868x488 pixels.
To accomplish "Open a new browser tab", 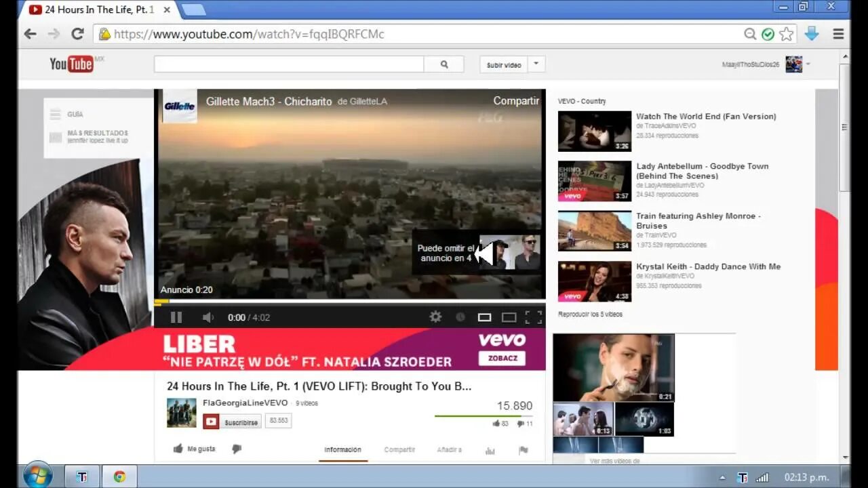I will 193,9.
